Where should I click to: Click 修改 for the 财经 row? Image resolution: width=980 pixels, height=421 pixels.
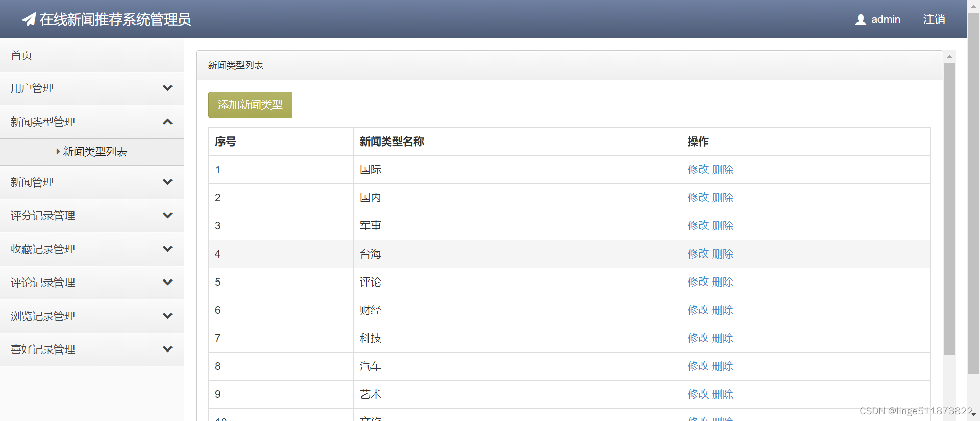(x=698, y=310)
